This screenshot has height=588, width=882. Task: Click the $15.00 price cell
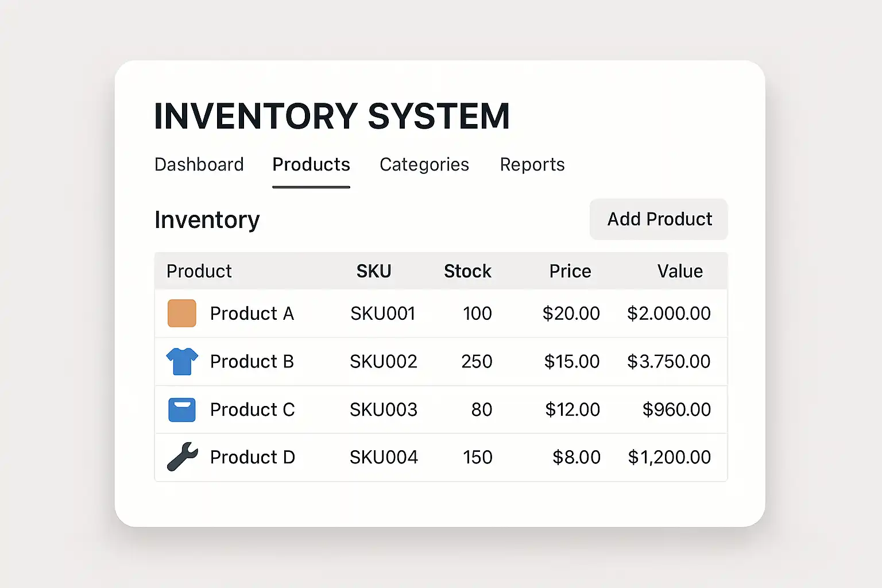coord(572,362)
